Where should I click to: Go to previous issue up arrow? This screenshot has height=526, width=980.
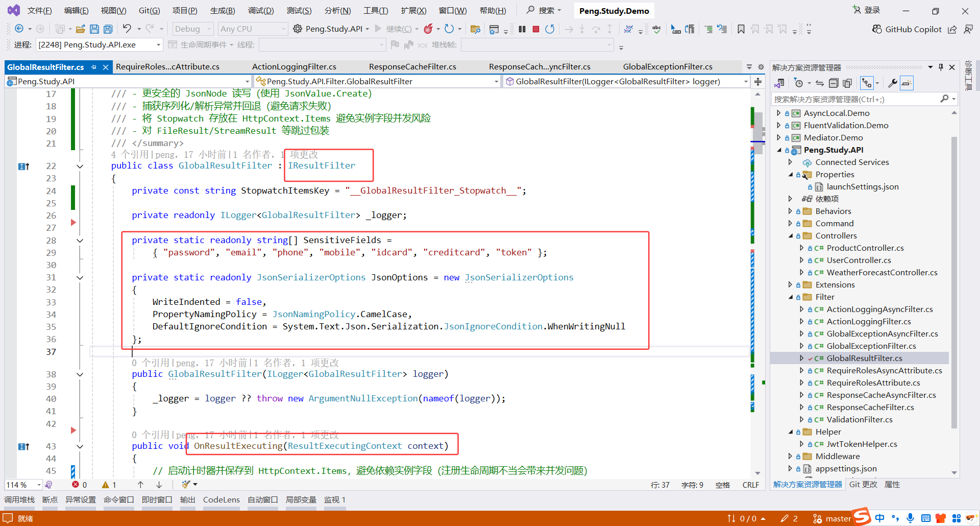click(140, 485)
